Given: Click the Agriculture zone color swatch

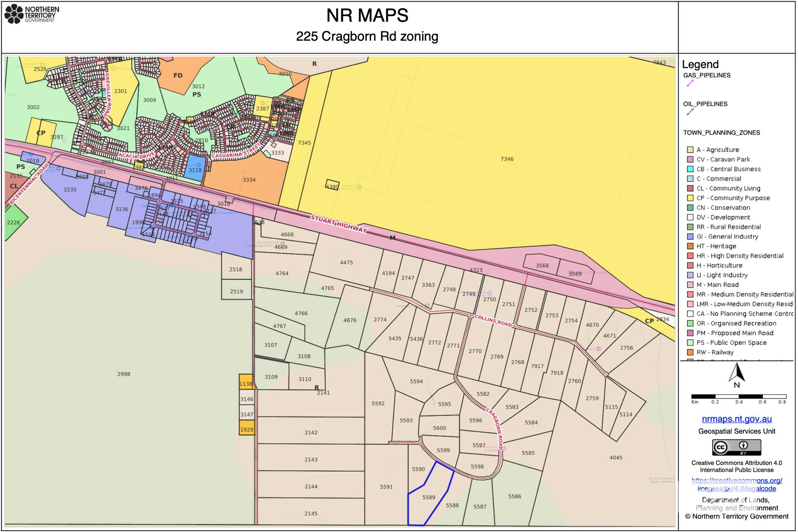Looking at the screenshot, I should pyautogui.click(x=690, y=150).
